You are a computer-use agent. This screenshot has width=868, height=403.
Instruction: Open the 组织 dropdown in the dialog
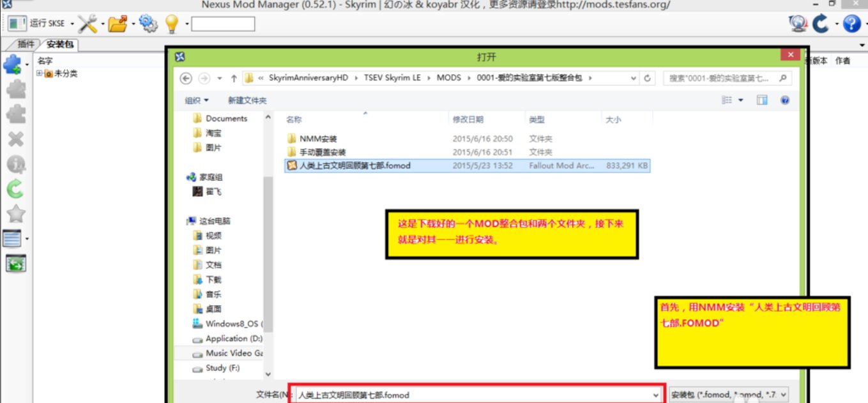click(x=196, y=100)
